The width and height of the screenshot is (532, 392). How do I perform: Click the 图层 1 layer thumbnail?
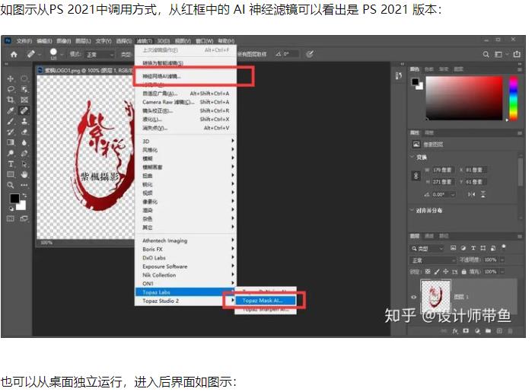435,295
